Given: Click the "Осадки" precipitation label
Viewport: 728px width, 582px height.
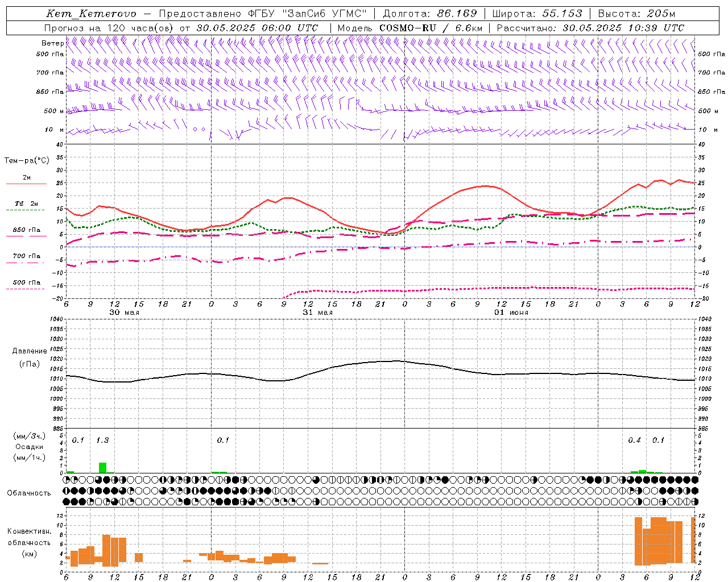Looking at the screenshot, I should click(29, 447).
